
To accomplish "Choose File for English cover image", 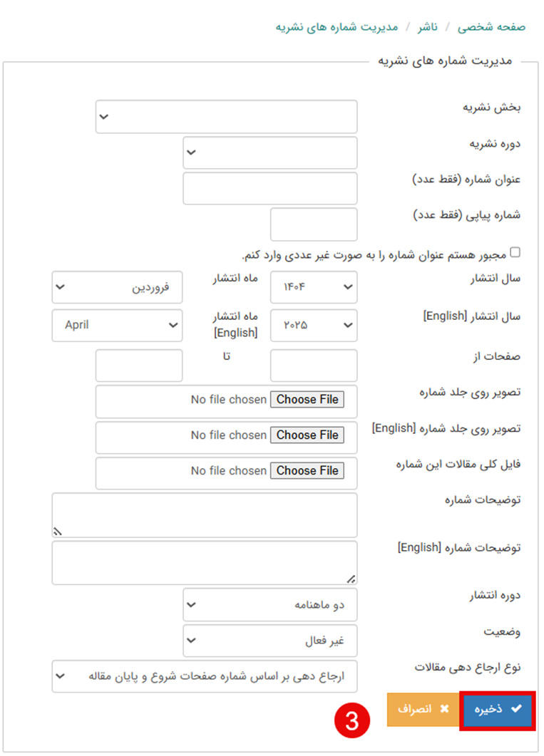I will (307, 435).
